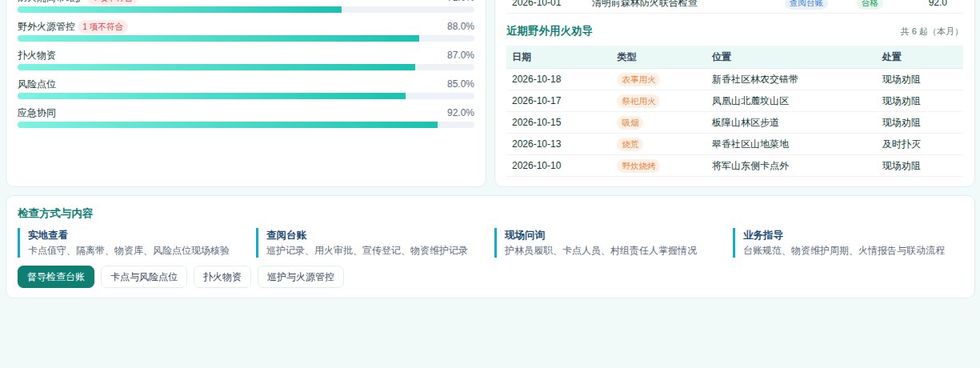Click the 近期野外用火劝导 heading
Screen dimensions: 980x368
pyautogui.click(x=550, y=31)
